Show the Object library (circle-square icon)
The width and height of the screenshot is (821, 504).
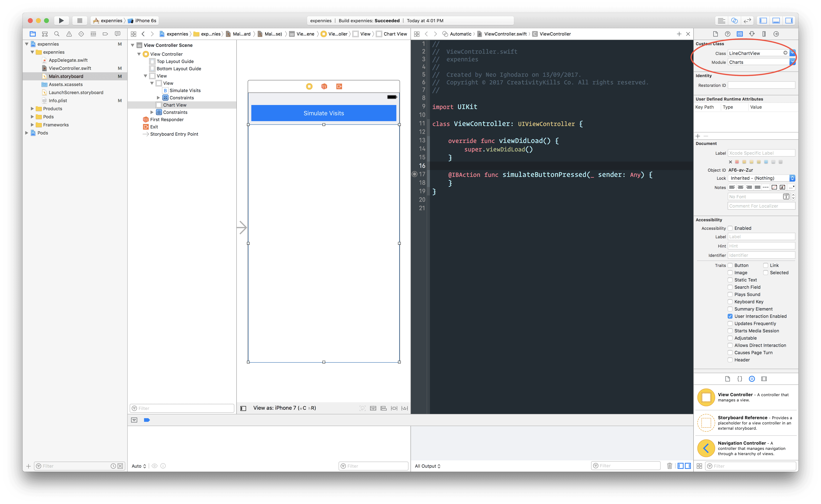click(752, 379)
